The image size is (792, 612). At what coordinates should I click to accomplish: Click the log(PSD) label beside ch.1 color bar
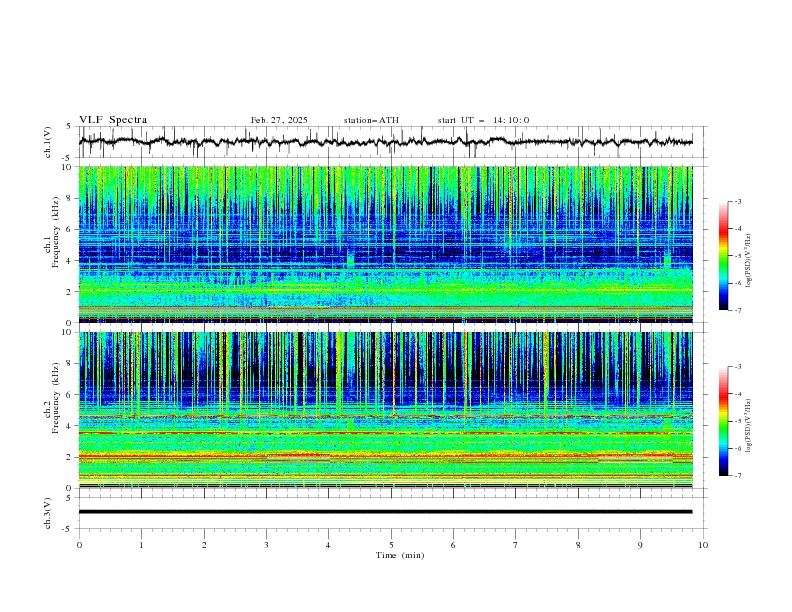click(x=749, y=261)
